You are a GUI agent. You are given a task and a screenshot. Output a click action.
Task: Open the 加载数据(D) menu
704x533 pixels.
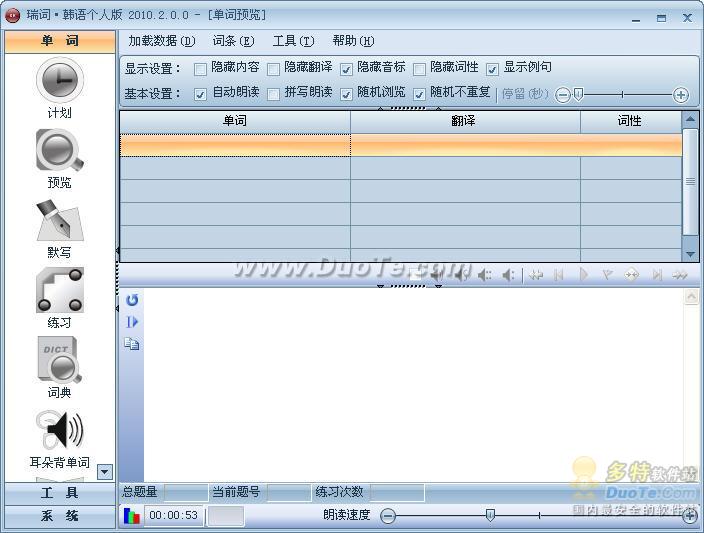tap(162, 41)
